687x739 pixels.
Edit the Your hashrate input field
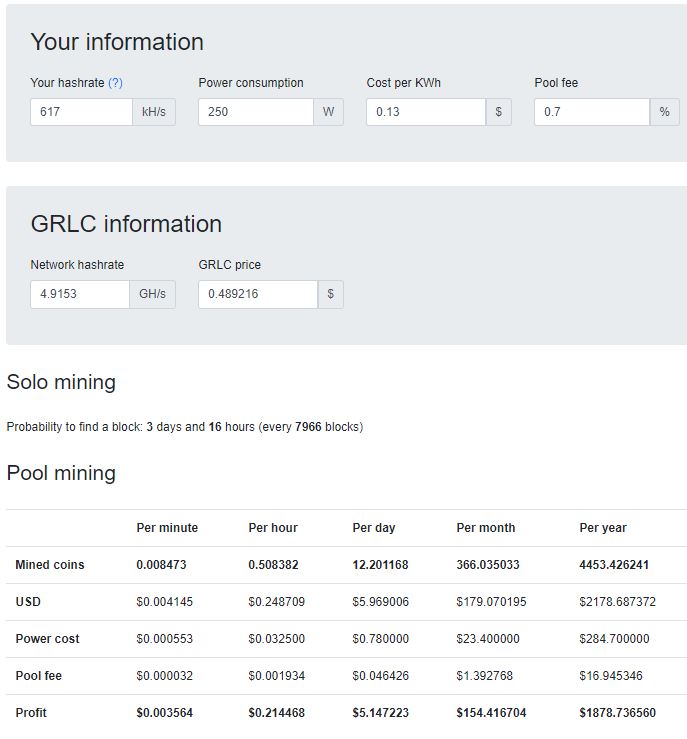pos(82,112)
